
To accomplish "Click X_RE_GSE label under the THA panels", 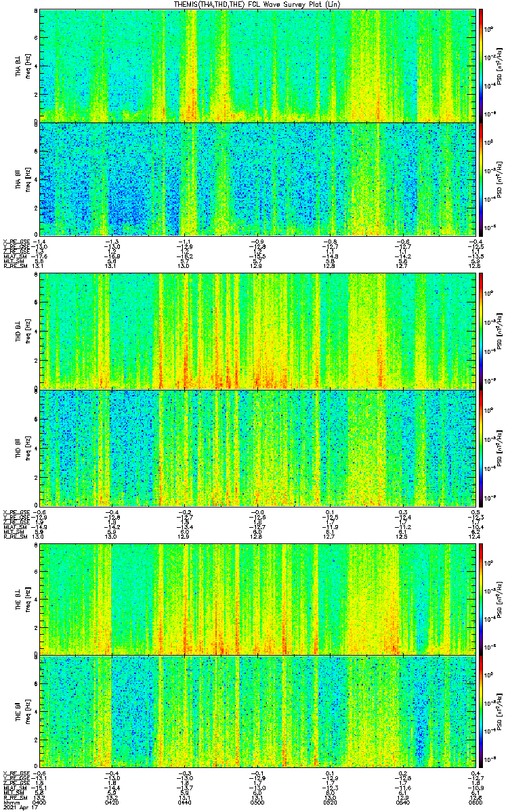I will pos(16,242).
